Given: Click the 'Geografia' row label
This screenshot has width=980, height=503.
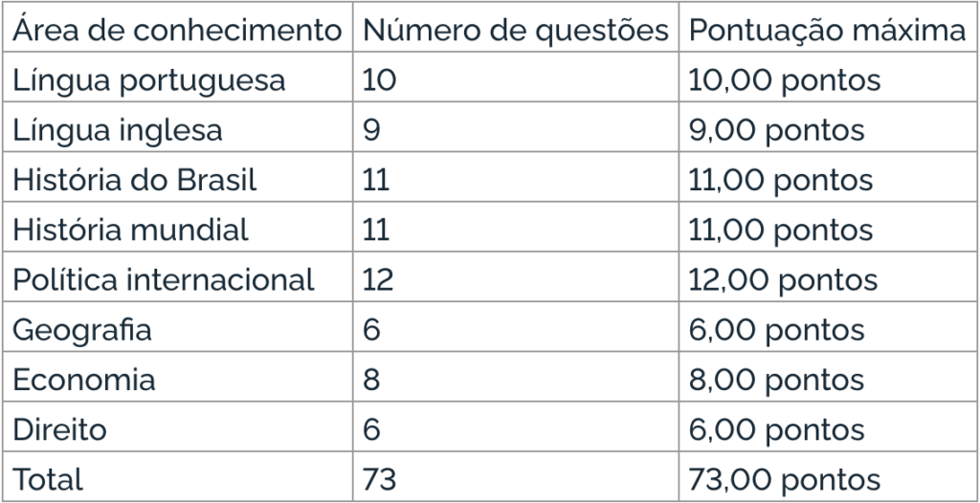Looking at the screenshot, I should pos(177,327).
